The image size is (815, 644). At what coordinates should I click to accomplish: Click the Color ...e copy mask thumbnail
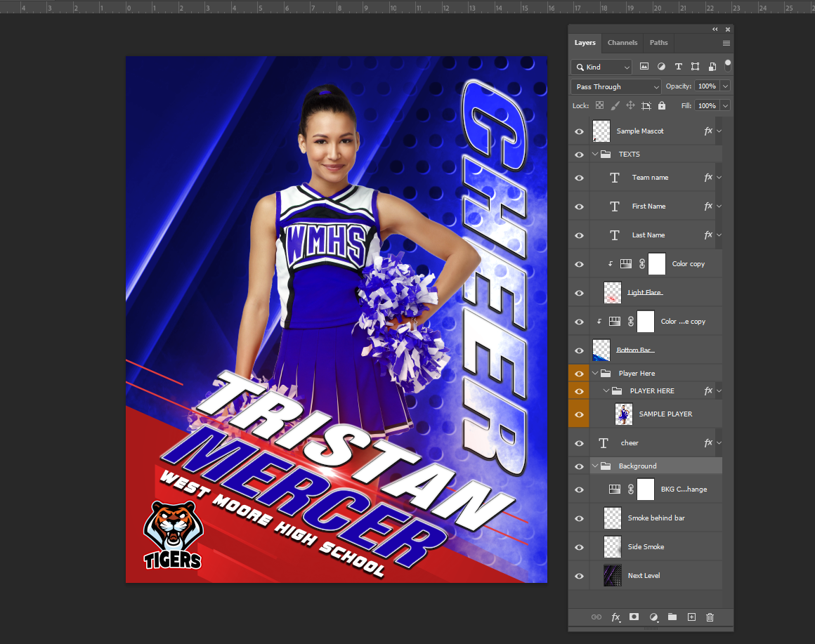point(646,322)
